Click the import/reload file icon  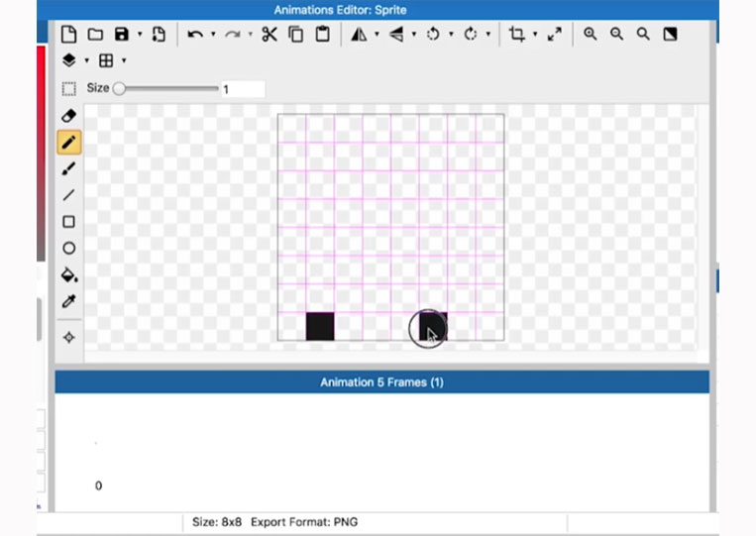159,35
